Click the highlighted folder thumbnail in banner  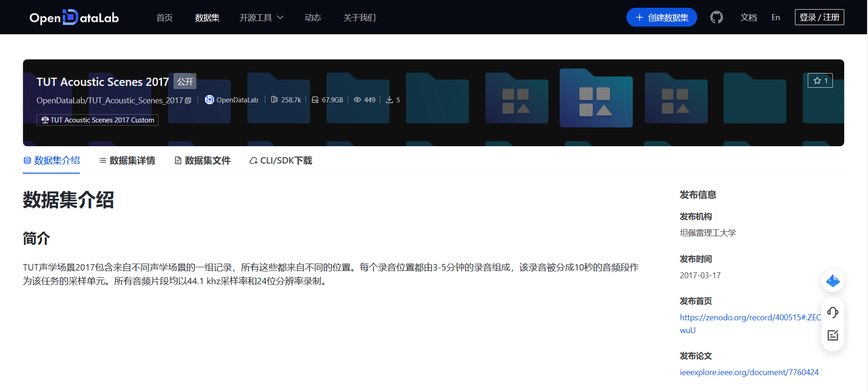pos(596,98)
